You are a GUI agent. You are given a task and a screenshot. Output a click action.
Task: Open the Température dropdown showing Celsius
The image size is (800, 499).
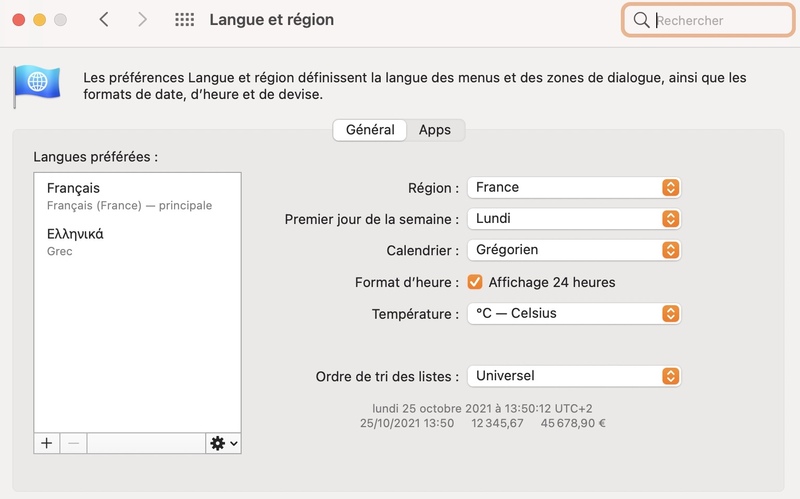point(574,313)
